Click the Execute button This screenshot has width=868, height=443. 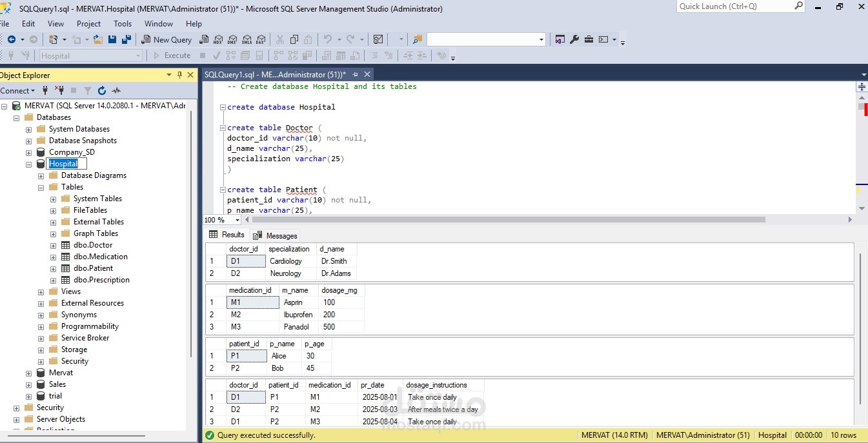click(172, 55)
